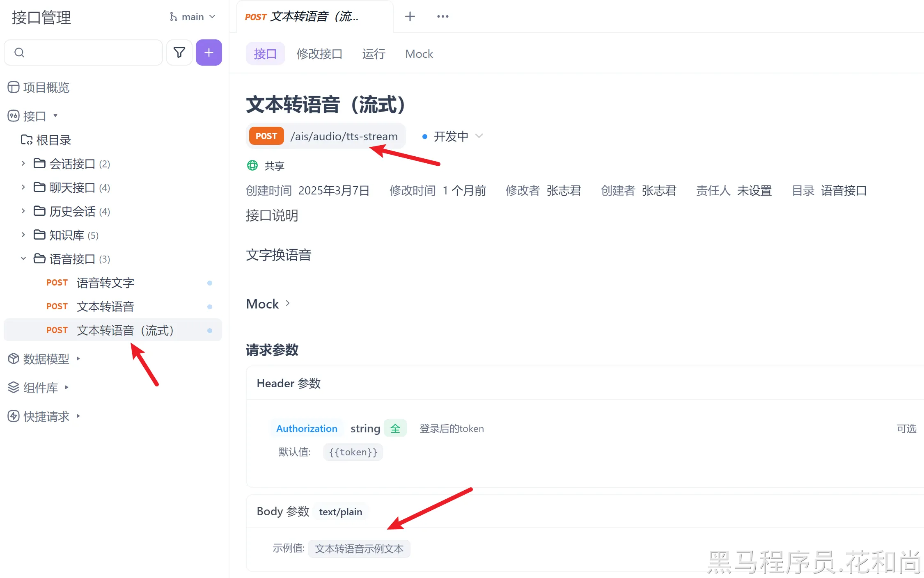Switch to the 修改接口 tab
Viewport: 924px width, 578px height.
319,54
